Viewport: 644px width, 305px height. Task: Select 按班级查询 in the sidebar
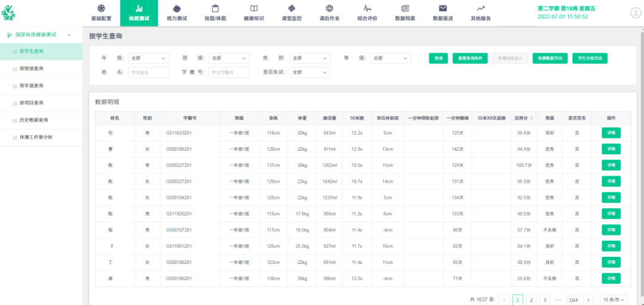pos(41,69)
